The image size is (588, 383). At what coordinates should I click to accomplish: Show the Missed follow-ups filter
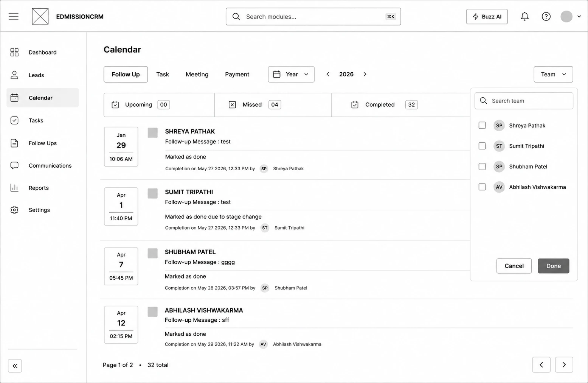coord(273,105)
